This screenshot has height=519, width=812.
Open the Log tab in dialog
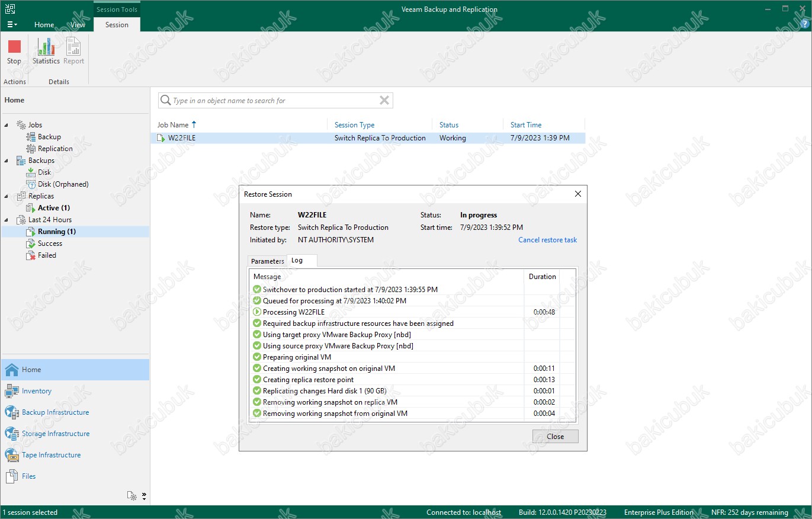point(297,261)
